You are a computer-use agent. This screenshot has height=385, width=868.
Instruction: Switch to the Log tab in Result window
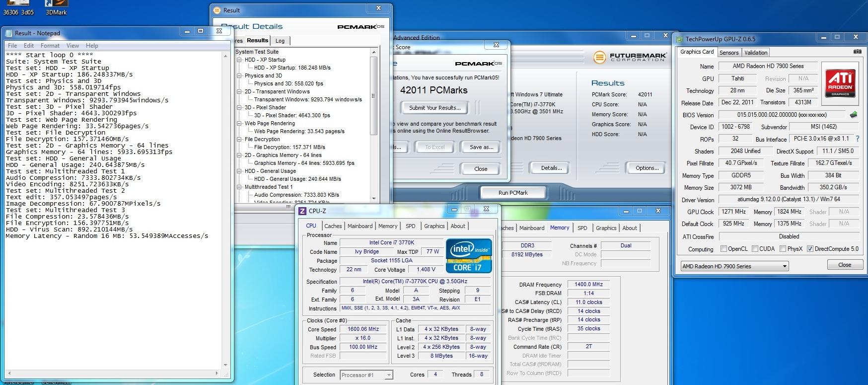280,41
